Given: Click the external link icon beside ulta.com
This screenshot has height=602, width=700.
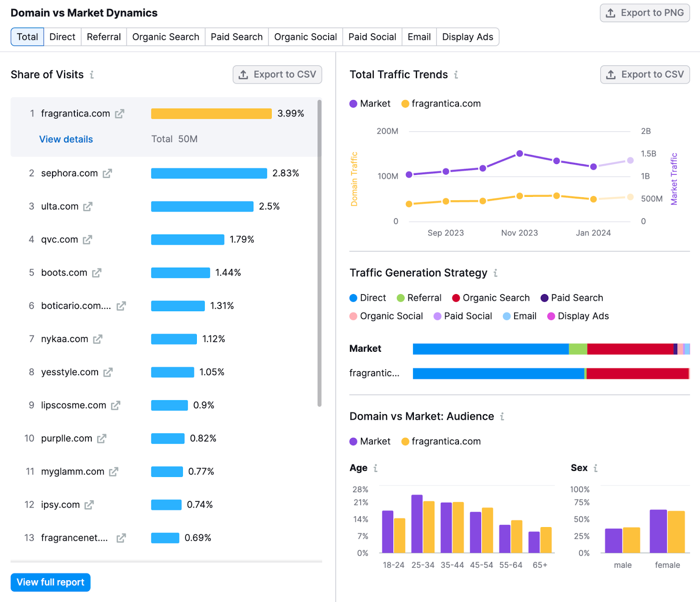Looking at the screenshot, I should pos(88,206).
